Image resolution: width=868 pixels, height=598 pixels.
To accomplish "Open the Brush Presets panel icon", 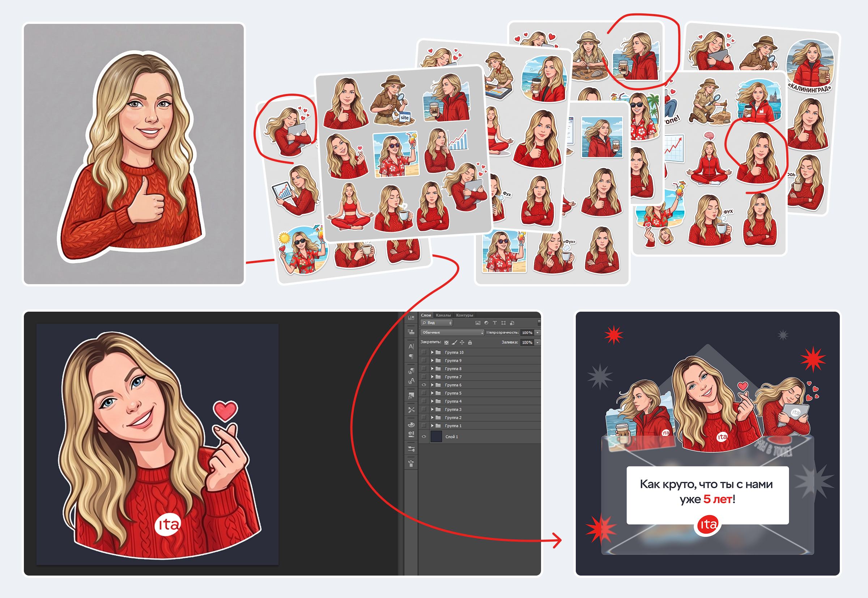I will 411,449.
